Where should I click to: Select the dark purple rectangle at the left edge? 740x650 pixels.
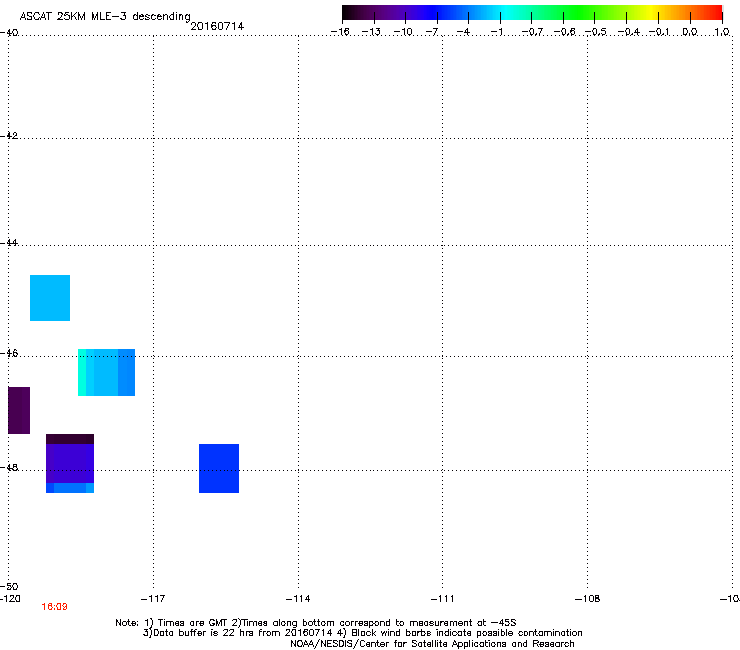[x=19, y=410]
